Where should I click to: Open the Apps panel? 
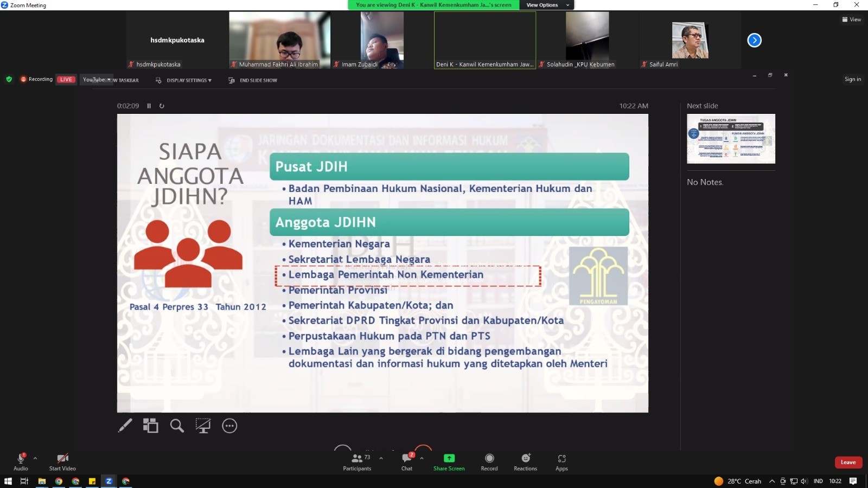[x=561, y=461]
